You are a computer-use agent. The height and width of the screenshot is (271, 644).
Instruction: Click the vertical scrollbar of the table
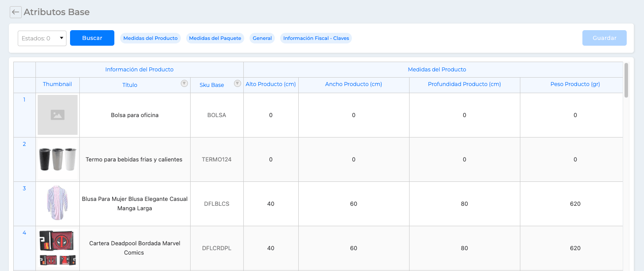click(626, 80)
